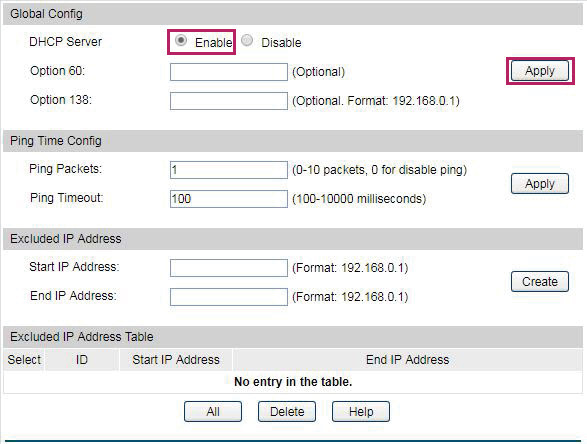Click the End IP Address input field
587x444 pixels.
point(229,297)
